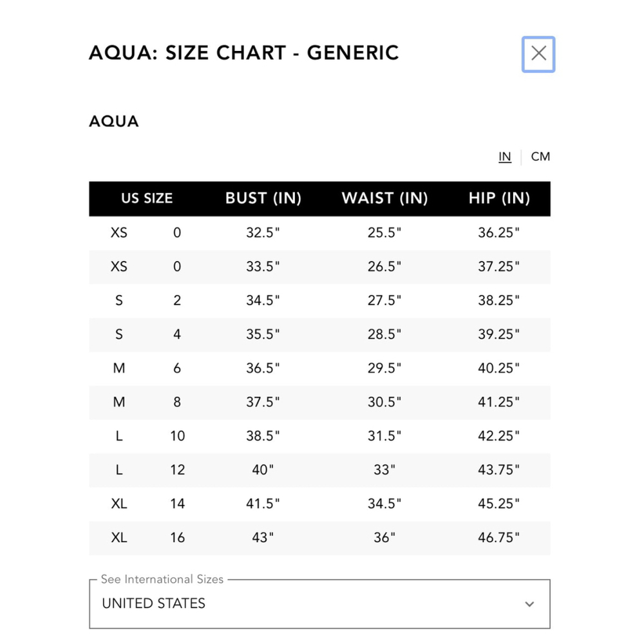
Task: Click the US SIZE column header
Action: (147, 198)
